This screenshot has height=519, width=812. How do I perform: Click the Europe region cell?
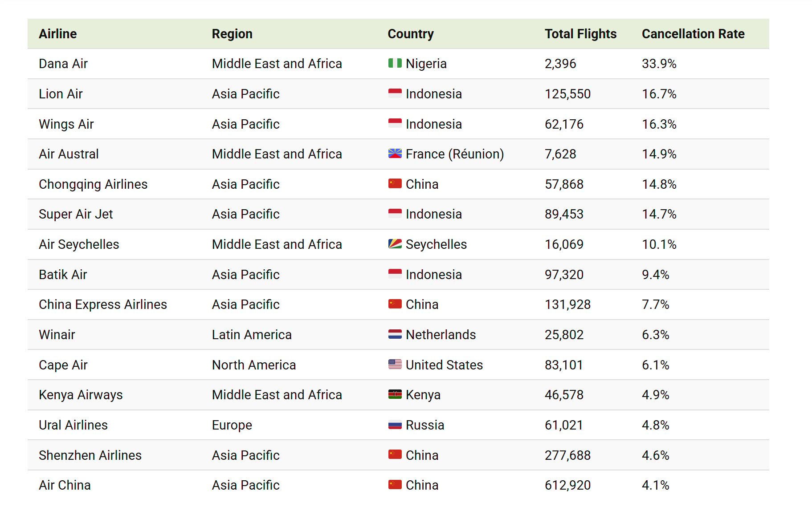pos(232,425)
